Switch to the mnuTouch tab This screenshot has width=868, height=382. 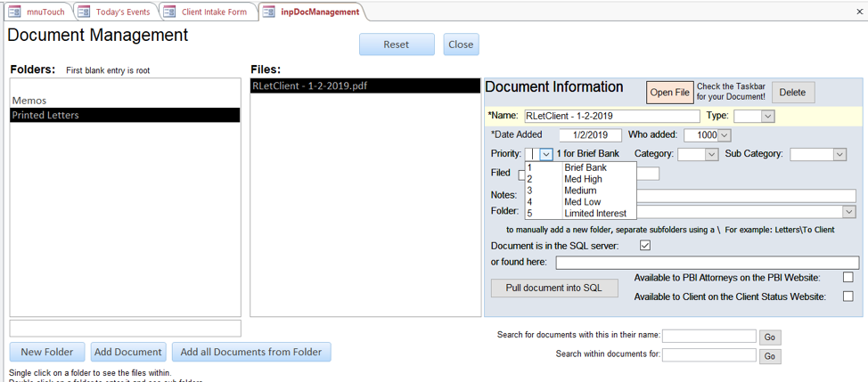(37, 12)
